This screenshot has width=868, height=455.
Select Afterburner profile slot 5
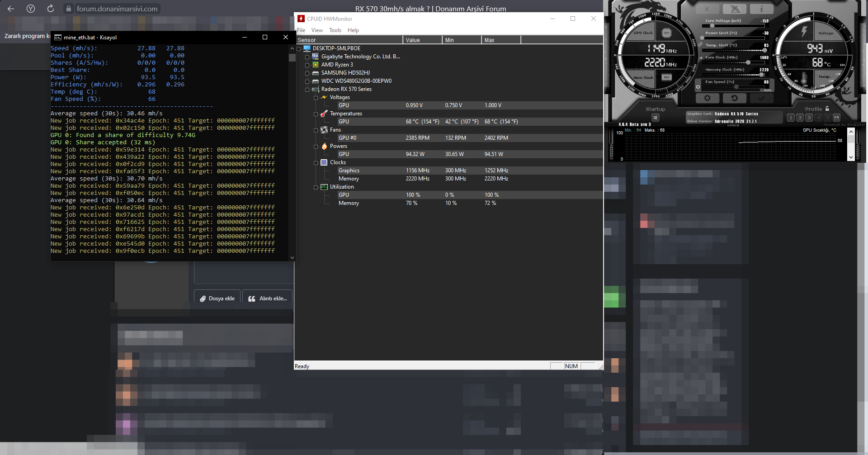tap(827, 118)
